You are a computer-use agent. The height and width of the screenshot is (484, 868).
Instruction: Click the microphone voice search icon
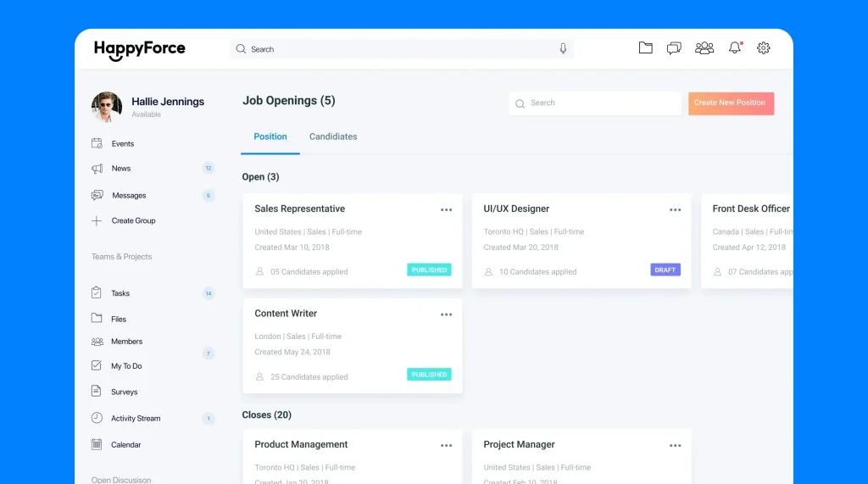pyautogui.click(x=563, y=49)
